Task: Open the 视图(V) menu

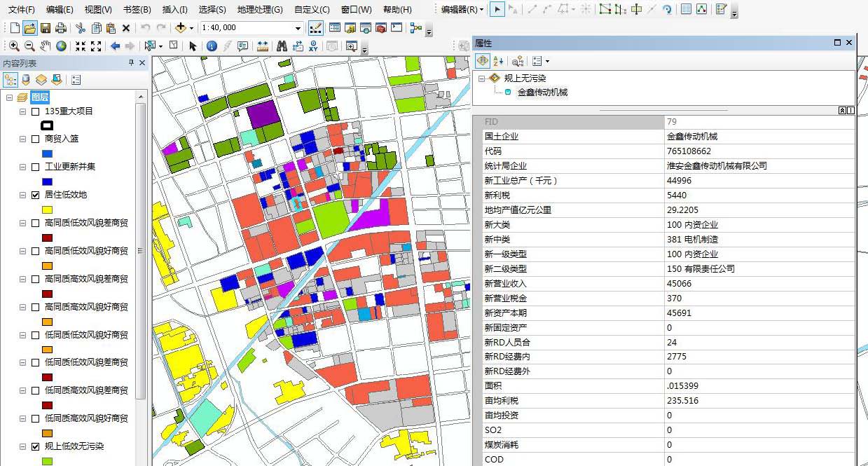Action: tap(98, 10)
